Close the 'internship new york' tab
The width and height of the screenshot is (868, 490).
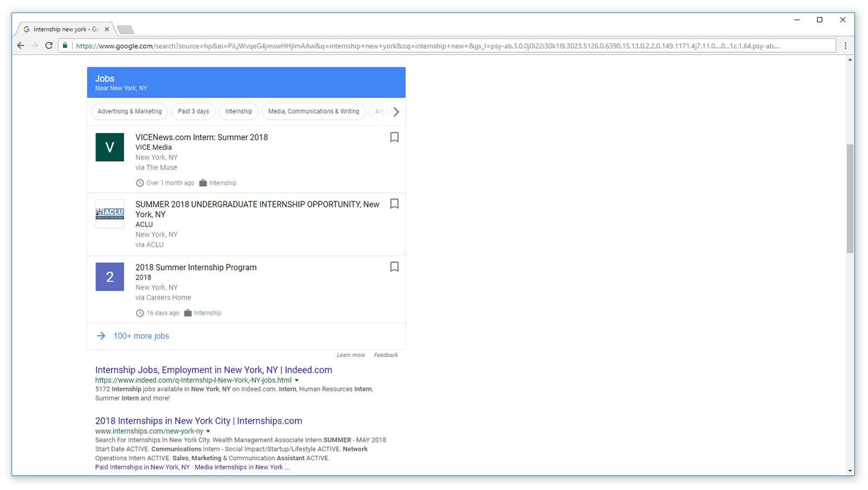pos(107,29)
